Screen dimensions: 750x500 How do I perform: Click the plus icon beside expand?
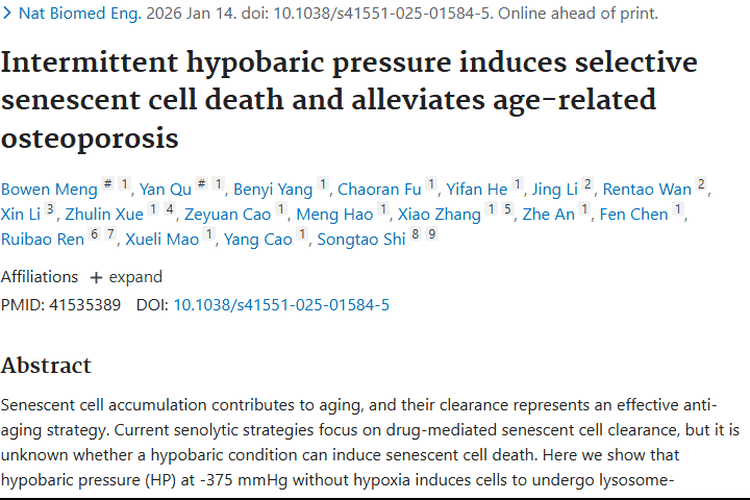[x=96, y=277]
